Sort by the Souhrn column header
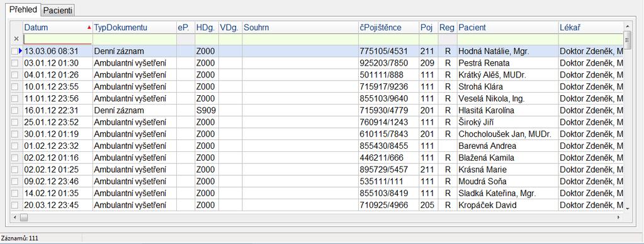This screenshot has width=644, height=244. (300, 28)
